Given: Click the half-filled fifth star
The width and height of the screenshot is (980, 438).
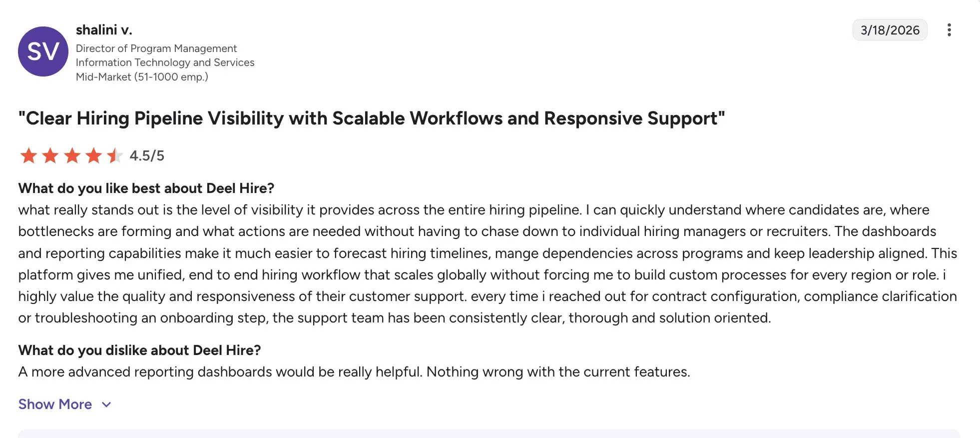Looking at the screenshot, I should pyautogui.click(x=114, y=155).
